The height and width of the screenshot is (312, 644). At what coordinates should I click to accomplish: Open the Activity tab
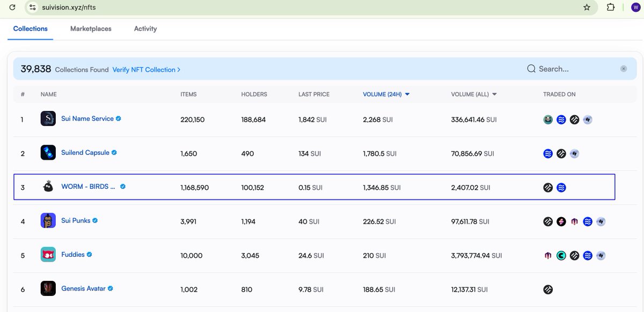[x=145, y=29]
